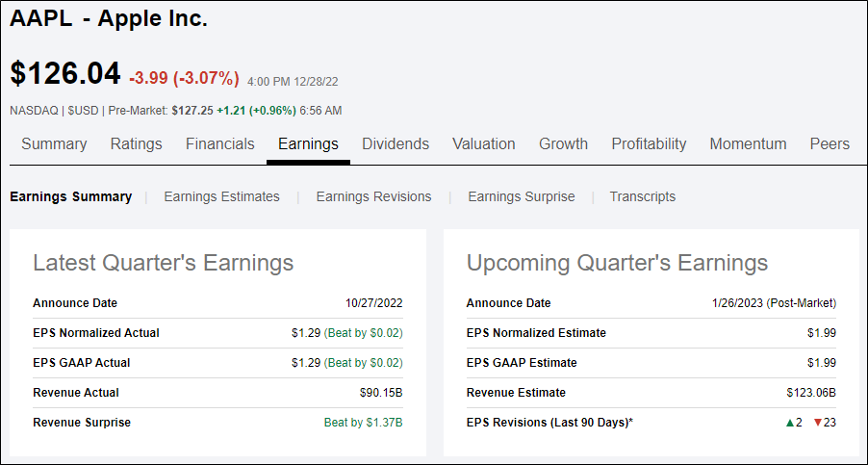Viewport: 868px width, 465px height.
Task: Click the $126.04 stock price
Action: (x=65, y=73)
